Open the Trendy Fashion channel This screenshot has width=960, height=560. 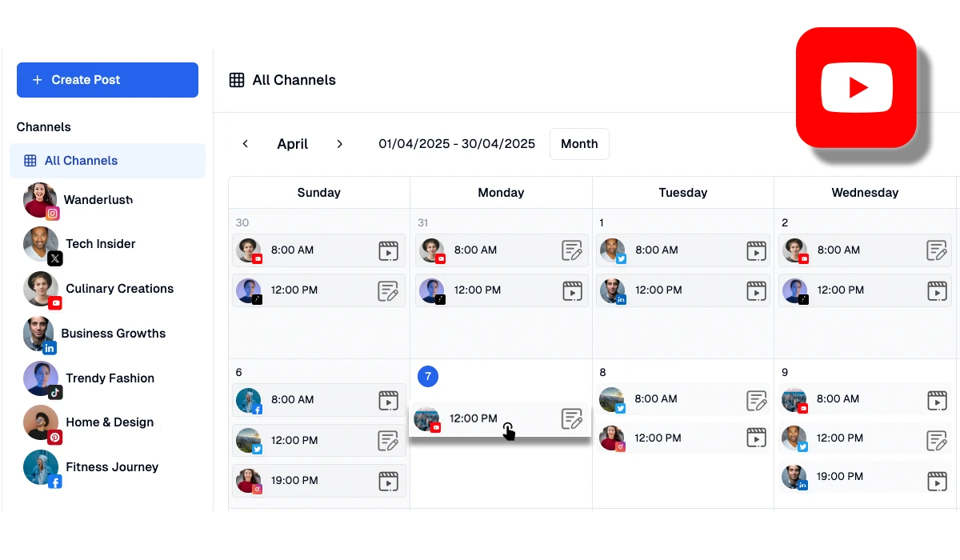coord(89,379)
